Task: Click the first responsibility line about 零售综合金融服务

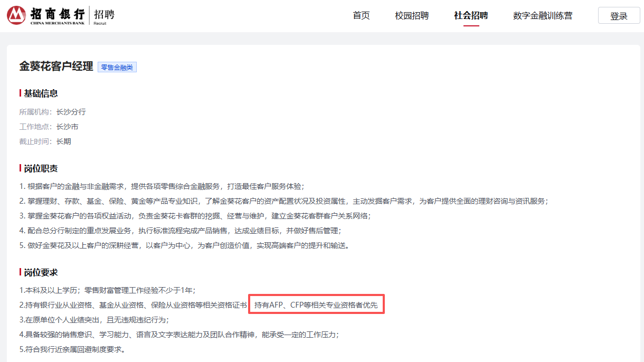Action: point(162,186)
